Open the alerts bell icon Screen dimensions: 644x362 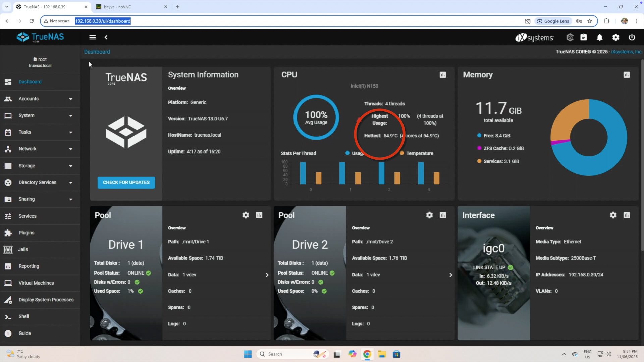point(599,37)
